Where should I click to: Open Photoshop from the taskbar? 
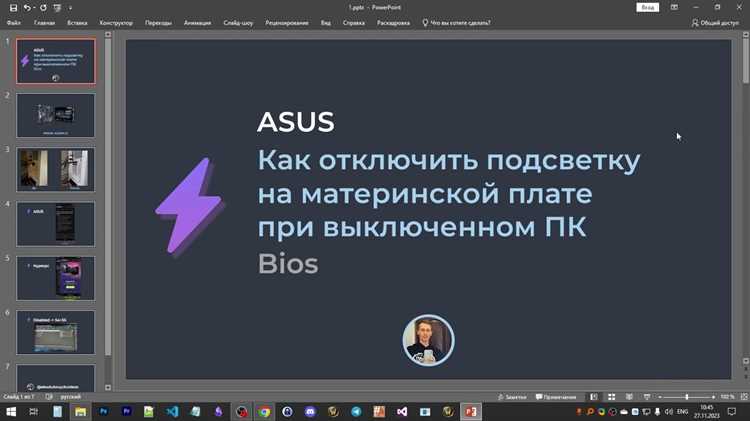(103, 411)
